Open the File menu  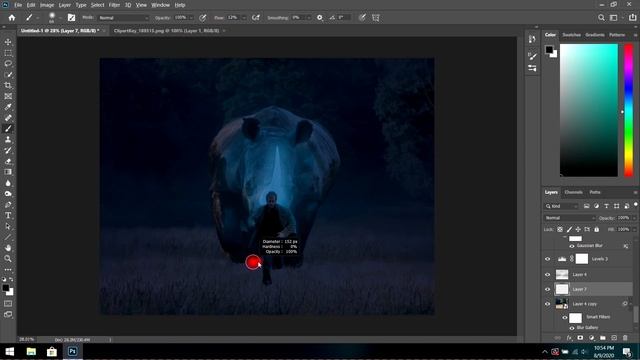coord(18,5)
